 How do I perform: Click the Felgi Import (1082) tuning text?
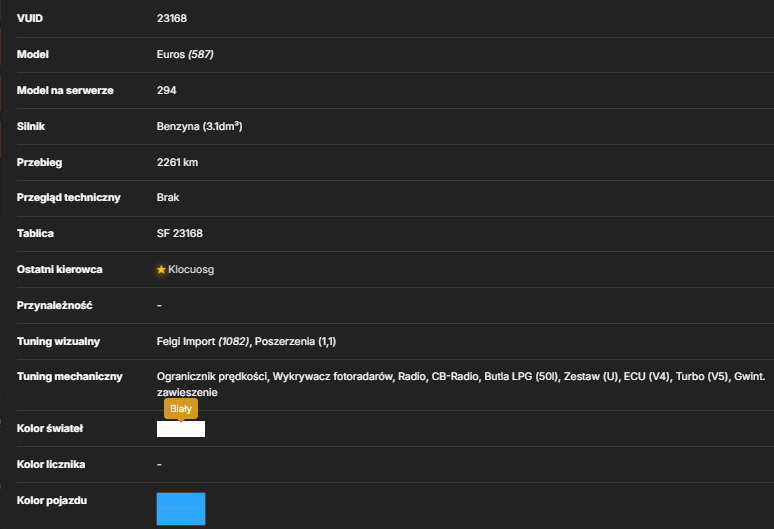pos(203,341)
